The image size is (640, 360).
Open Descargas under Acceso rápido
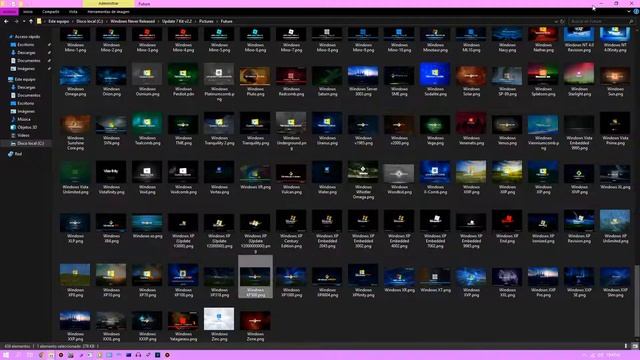click(x=26, y=53)
